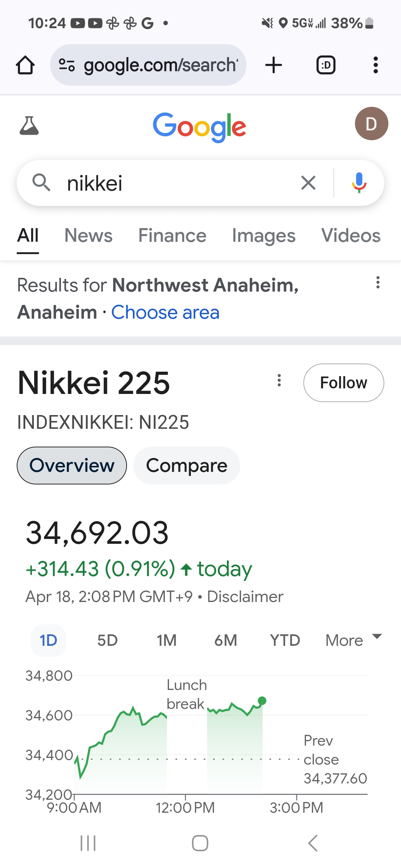
Task: Open a new tab with plus icon
Action: [274, 65]
